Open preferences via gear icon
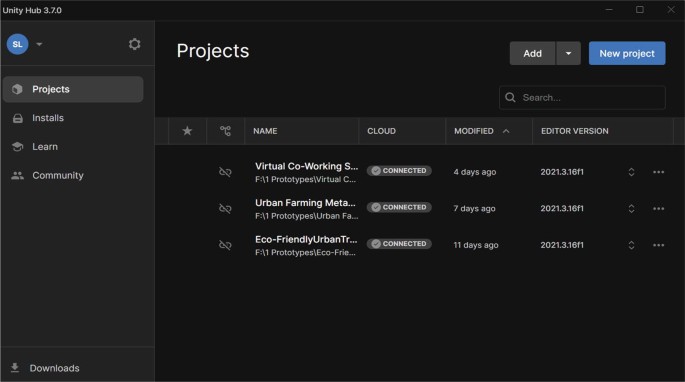Viewport: 685px width, 382px height. pyautogui.click(x=135, y=44)
